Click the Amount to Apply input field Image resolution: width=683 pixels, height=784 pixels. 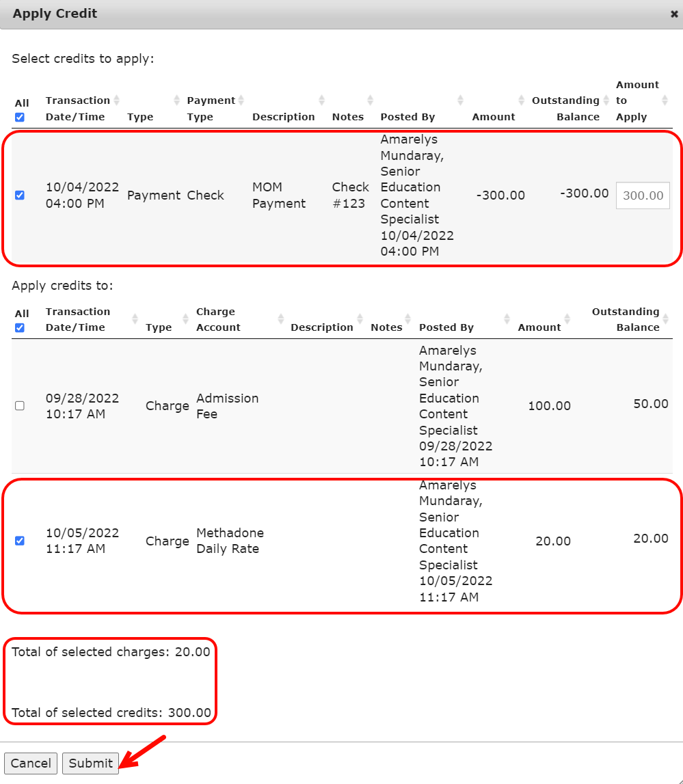(642, 195)
